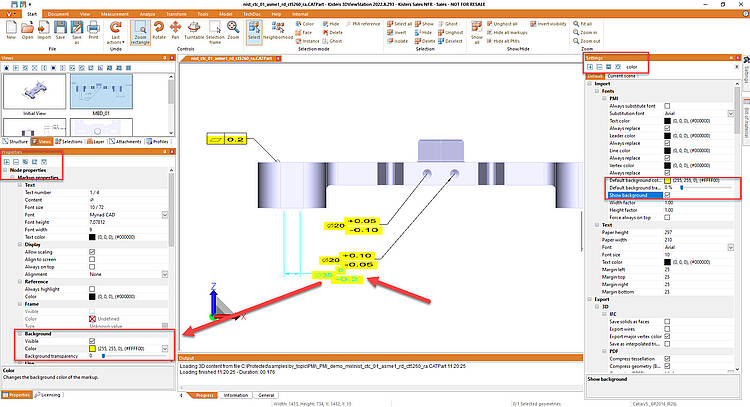Viewport: 750px width, 407px height.
Task: Click Zoom in icon
Action: pyautogui.click(x=585, y=33)
